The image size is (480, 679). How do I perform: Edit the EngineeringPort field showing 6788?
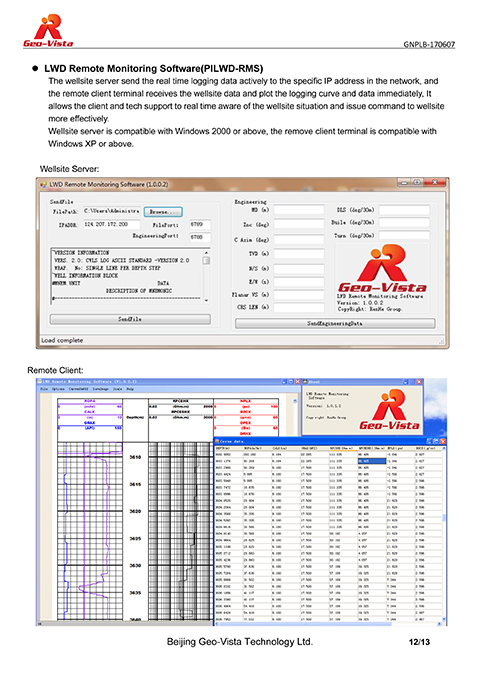click(200, 237)
